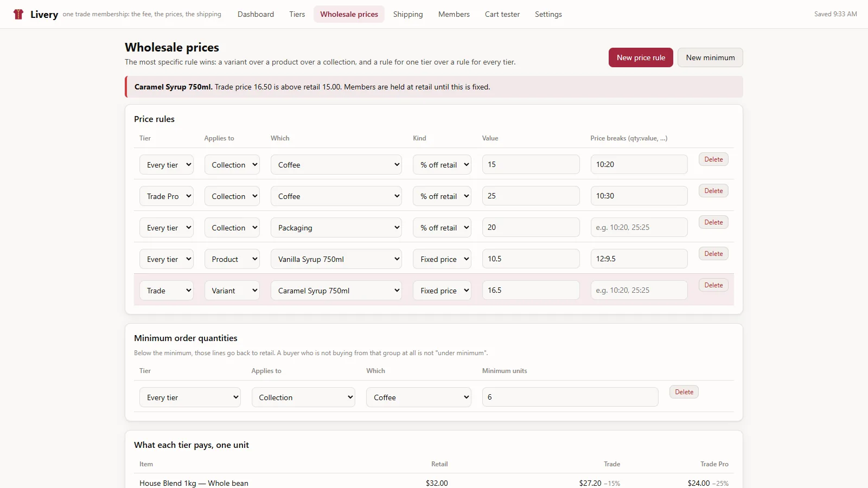Viewport: 868px width, 488px height.
Task: Click the New price rule button
Action: [641, 57]
